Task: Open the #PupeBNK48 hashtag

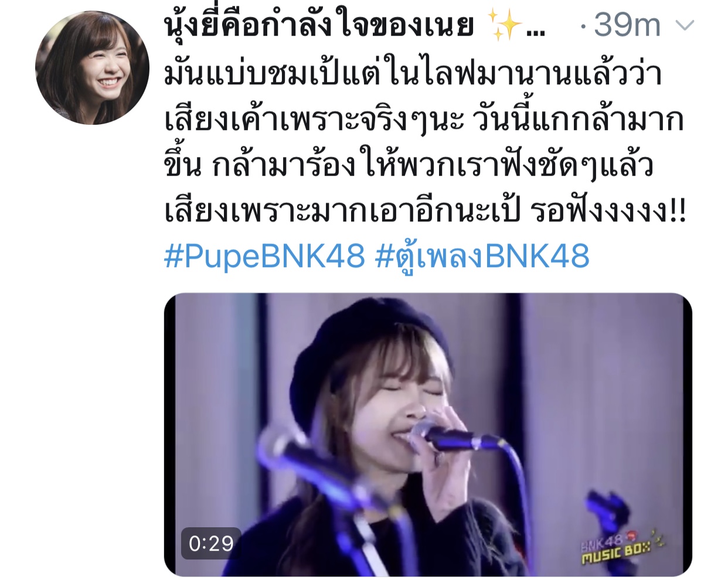Action: pos(264,256)
